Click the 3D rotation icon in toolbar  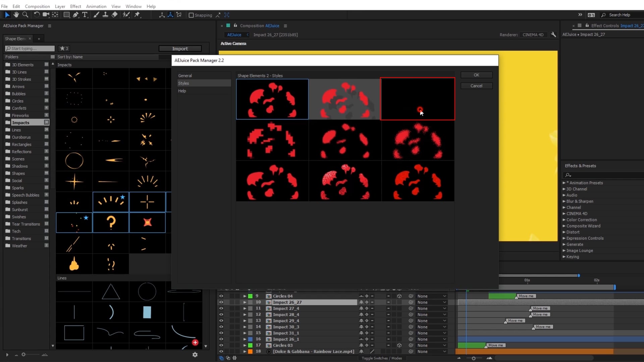pos(170,15)
